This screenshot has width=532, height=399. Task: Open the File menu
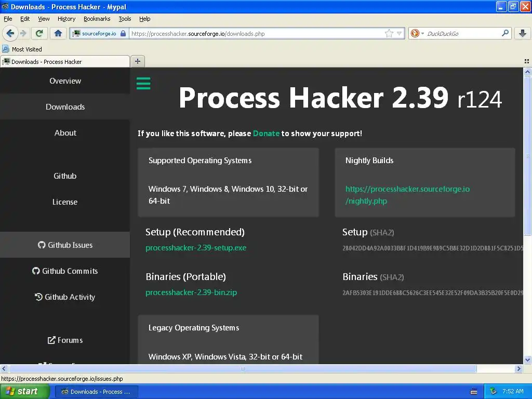(8, 19)
